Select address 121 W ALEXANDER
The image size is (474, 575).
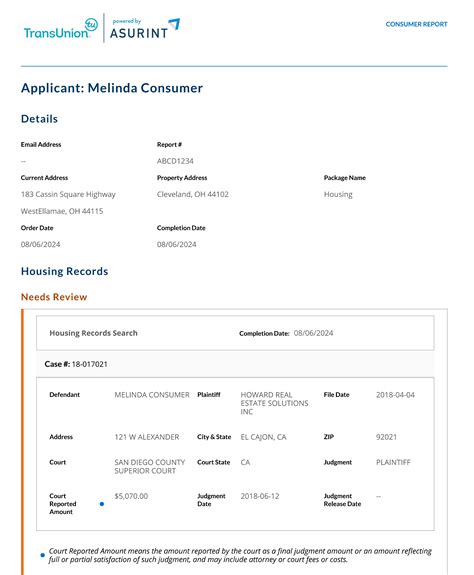[147, 437]
